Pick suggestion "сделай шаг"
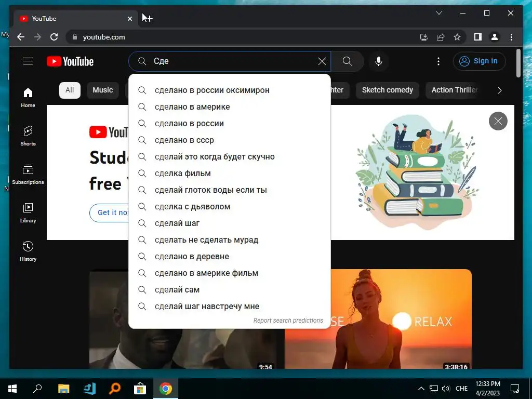Image resolution: width=532 pixels, height=399 pixels. [x=230, y=223]
